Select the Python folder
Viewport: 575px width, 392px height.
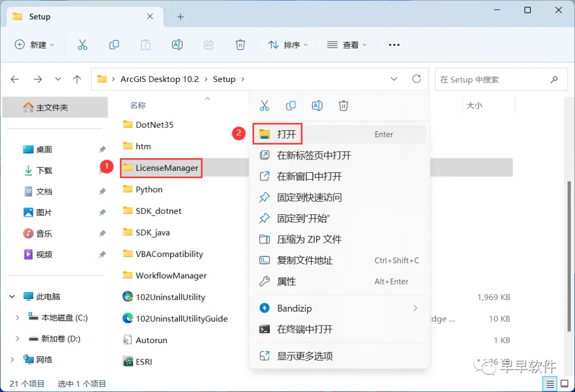pos(143,189)
